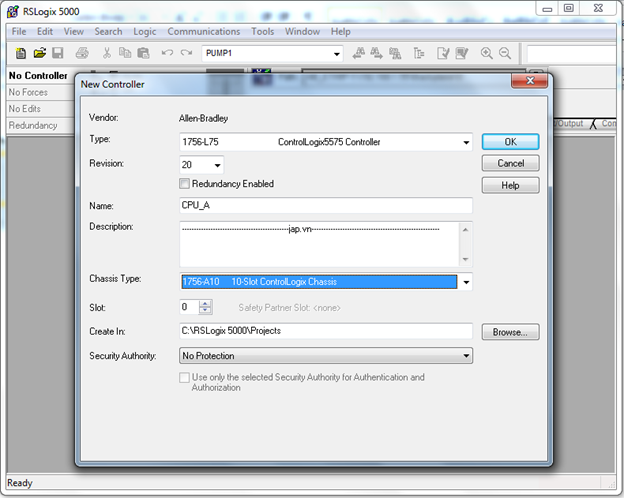Click the Create In path field

[326, 331]
